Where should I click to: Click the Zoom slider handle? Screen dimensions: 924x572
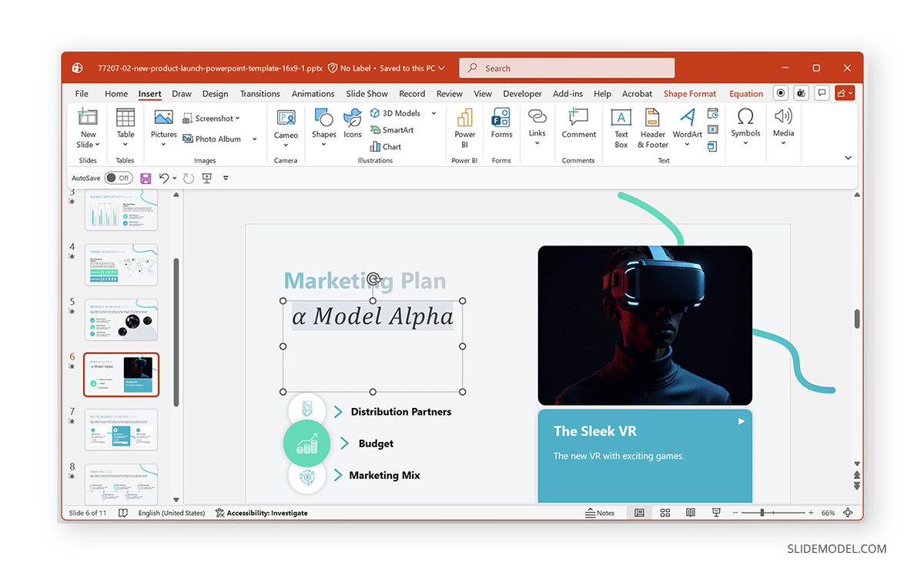(762, 513)
